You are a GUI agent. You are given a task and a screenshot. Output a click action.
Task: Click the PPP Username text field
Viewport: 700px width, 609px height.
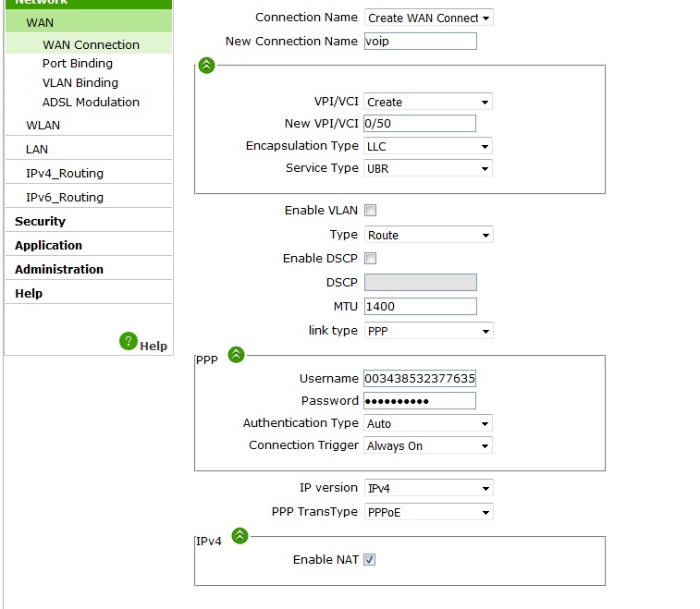point(421,379)
